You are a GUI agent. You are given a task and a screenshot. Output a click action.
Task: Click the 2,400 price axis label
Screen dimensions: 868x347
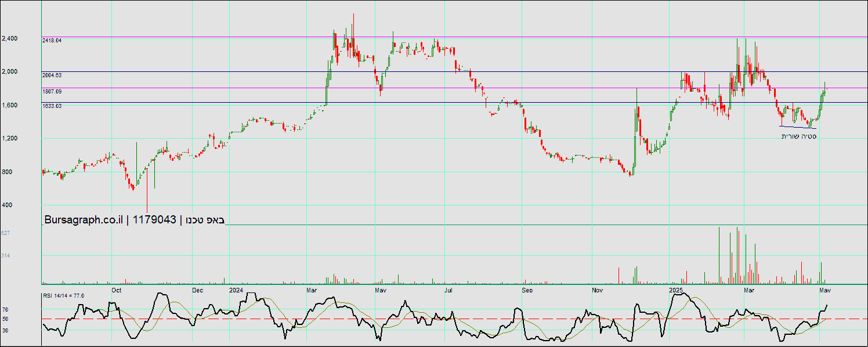click(x=9, y=38)
